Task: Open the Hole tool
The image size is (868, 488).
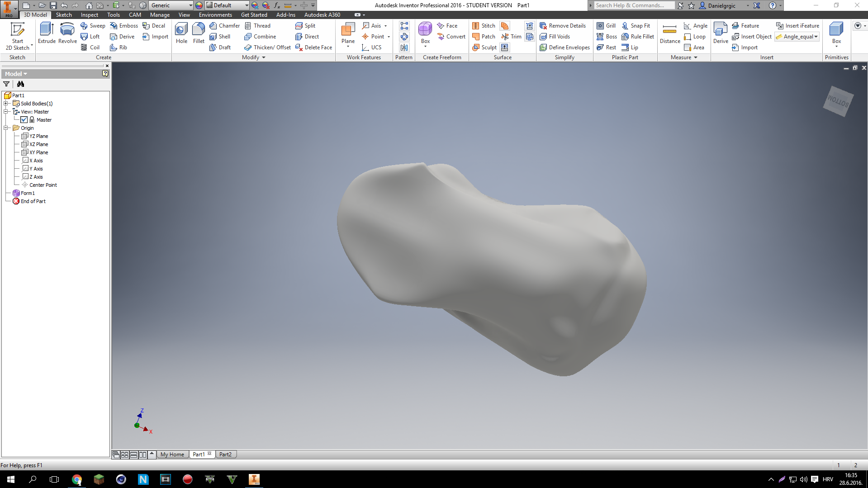Action: pos(181,33)
